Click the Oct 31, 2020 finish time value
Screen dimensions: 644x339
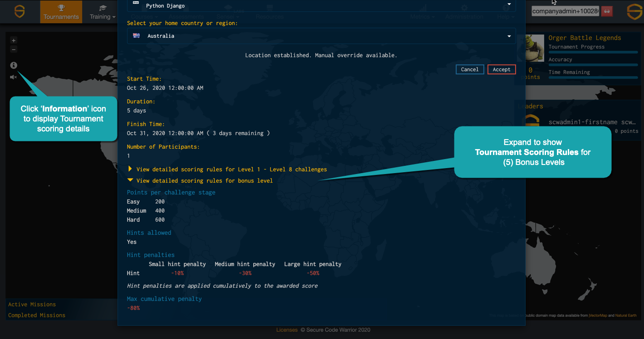[198, 133]
